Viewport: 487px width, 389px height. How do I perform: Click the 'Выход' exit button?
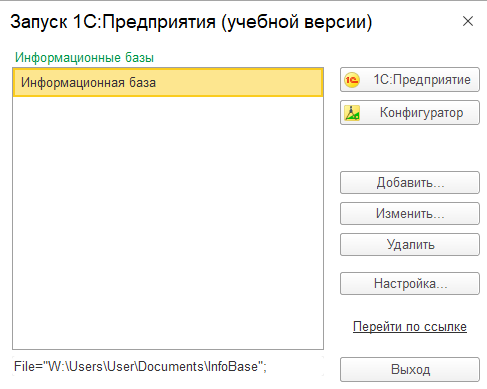point(410,370)
